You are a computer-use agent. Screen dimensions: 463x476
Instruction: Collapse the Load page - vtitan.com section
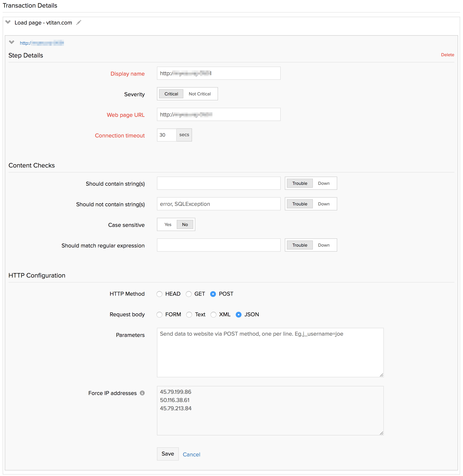pyautogui.click(x=8, y=22)
